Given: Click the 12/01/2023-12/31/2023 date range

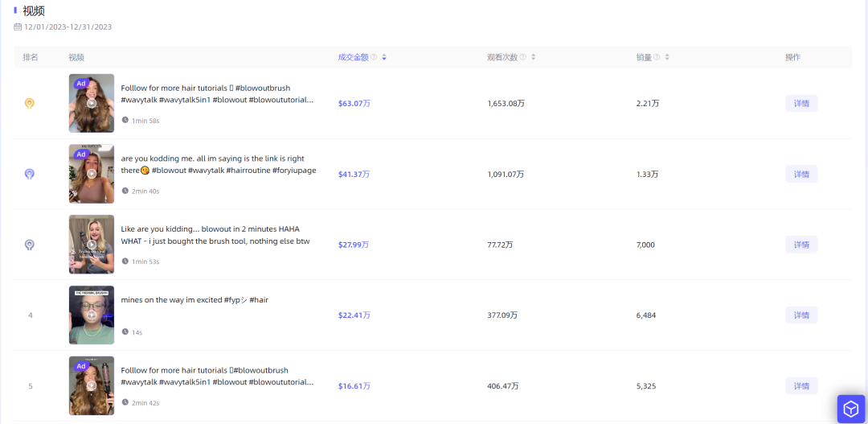Looking at the screenshot, I should point(68,27).
